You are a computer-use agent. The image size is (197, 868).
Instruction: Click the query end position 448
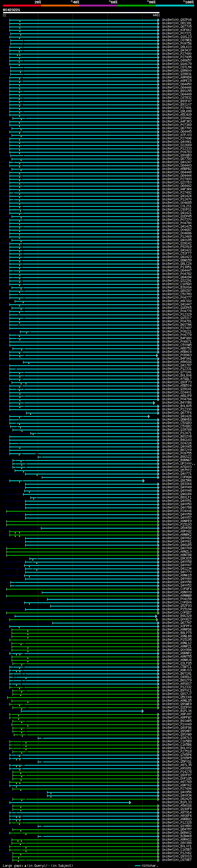click(155, 15)
